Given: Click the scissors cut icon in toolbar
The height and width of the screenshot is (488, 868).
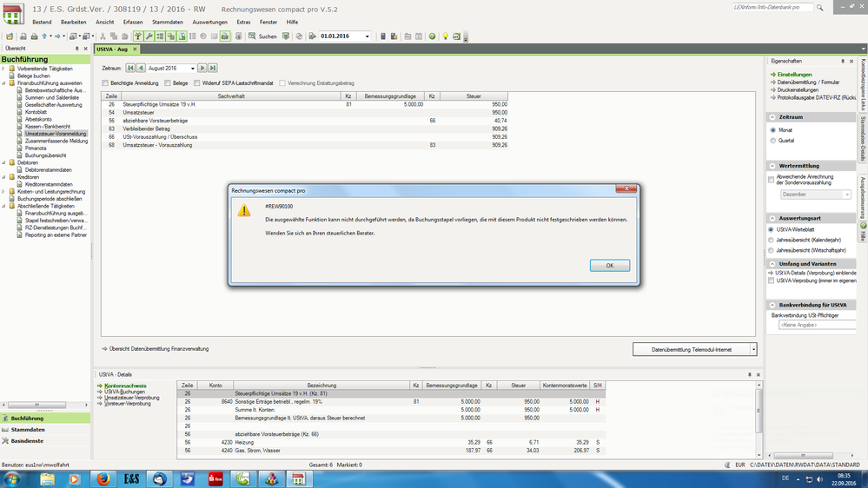Looking at the screenshot, I should (103, 36).
